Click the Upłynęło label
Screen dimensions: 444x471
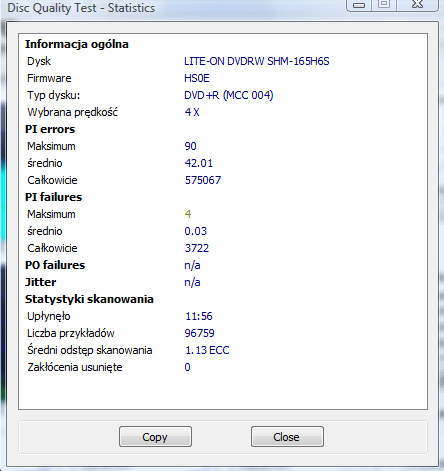pos(49,317)
